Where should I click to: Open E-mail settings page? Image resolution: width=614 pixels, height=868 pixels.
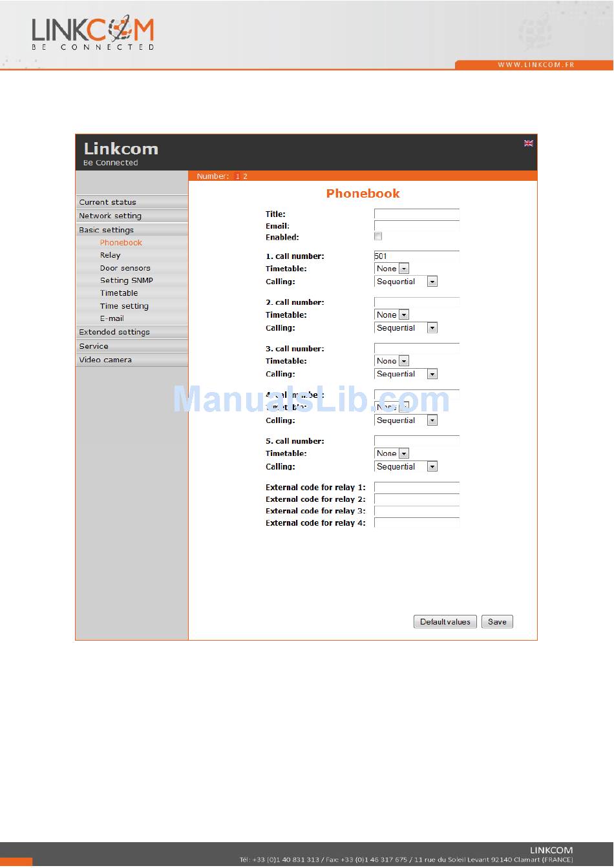click(x=112, y=318)
